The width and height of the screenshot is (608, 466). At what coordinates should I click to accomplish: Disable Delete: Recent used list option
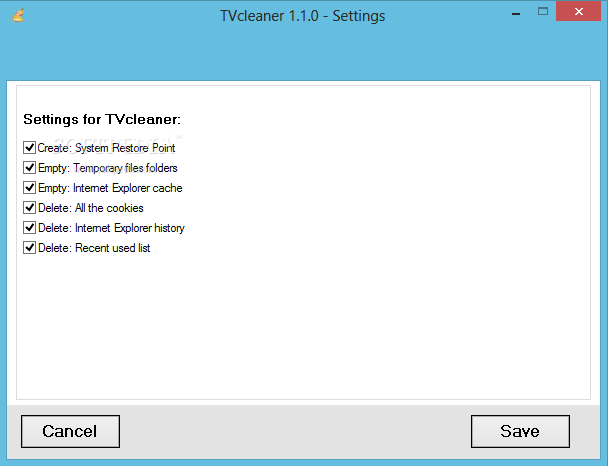(29, 248)
